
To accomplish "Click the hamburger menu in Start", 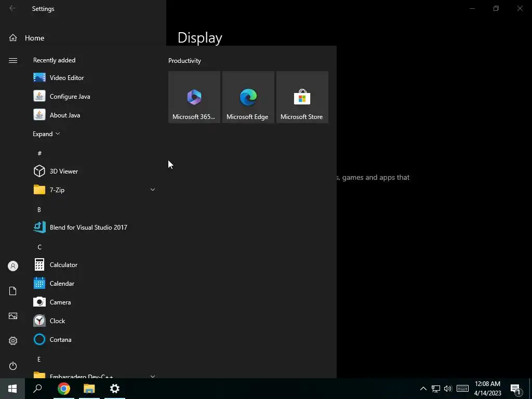I will 13,60.
